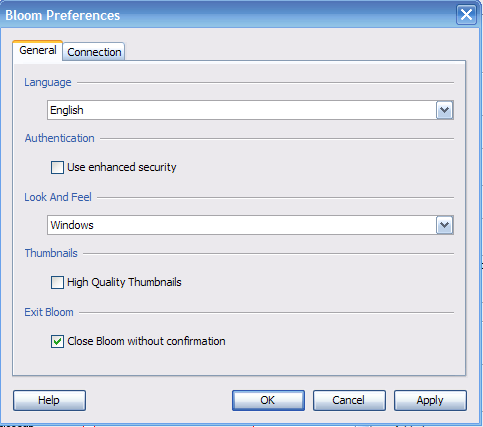Click the Exit Bloom section heading
The width and height of the screenshot is (483, 427).
[49, 312]
